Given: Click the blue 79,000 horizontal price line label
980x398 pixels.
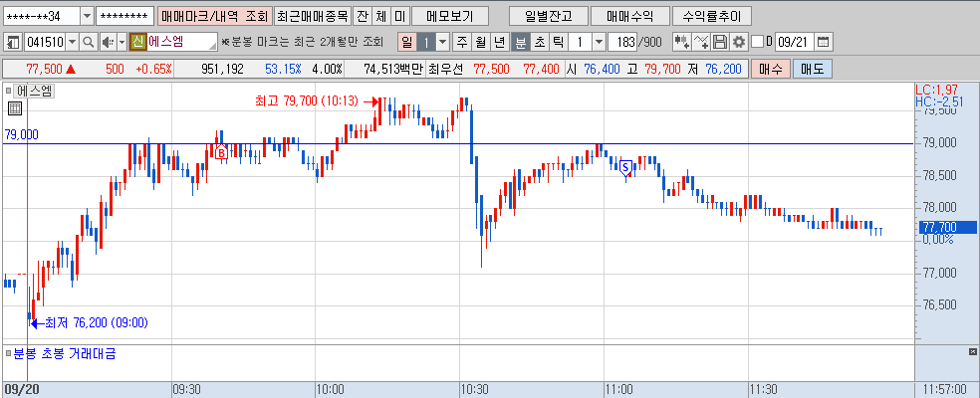Looking at the screenshot, I should click(21, 134).
